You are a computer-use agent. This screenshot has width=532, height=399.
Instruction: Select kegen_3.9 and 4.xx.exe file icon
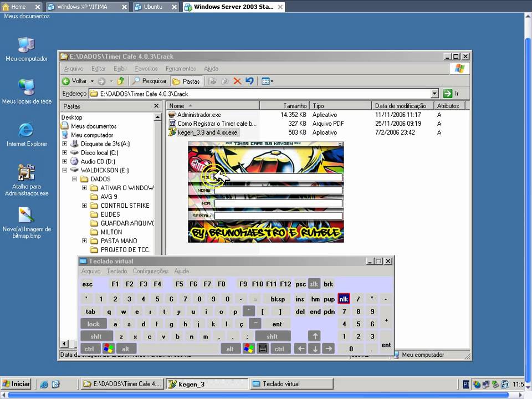[x=172, y=132]
